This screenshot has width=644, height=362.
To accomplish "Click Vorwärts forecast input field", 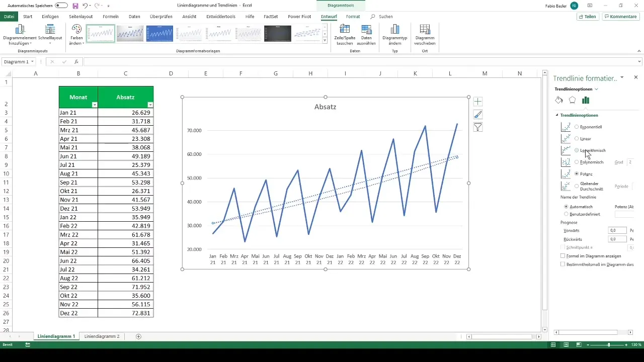I will point(617,230).
